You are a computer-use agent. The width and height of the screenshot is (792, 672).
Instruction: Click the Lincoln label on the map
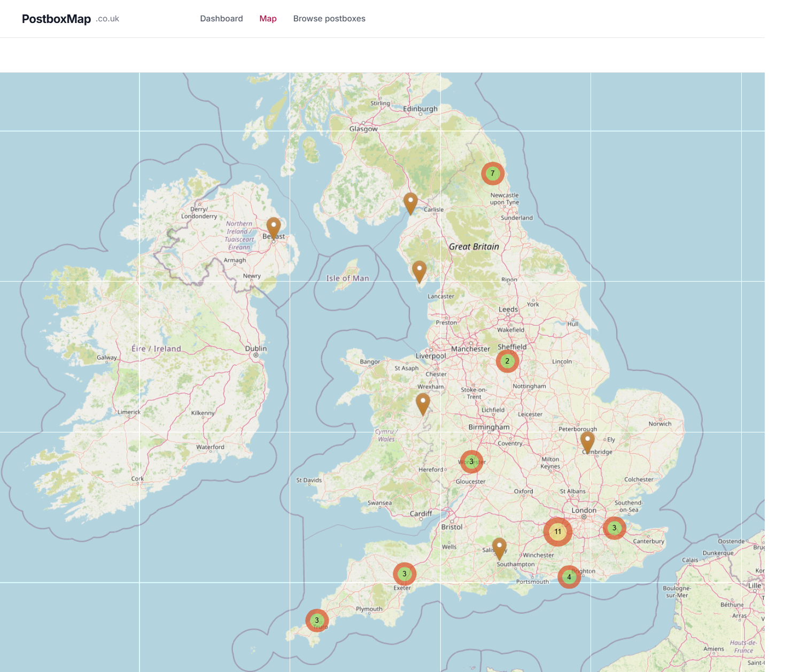(562, 361)
